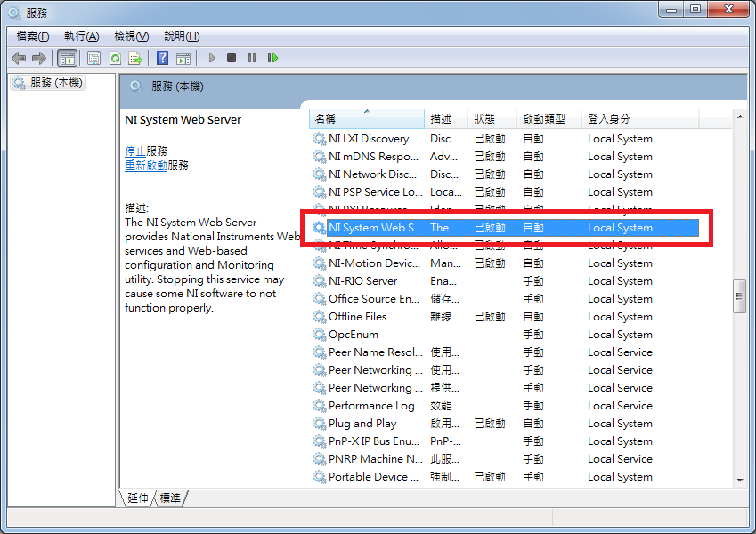This screenshot has height=534, width=756.
Task: Select the Portable Device service name
Action: click(374, 478)
